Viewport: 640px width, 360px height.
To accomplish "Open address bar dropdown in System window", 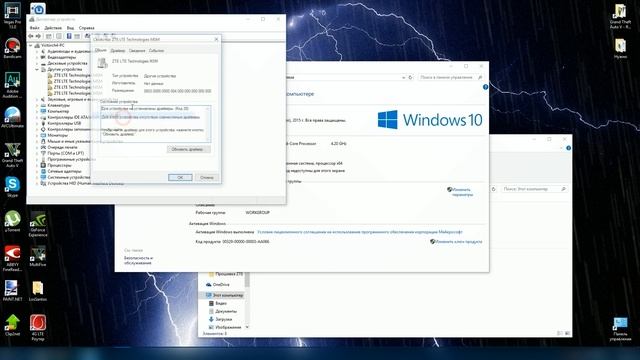I will [x=403, y=77].
